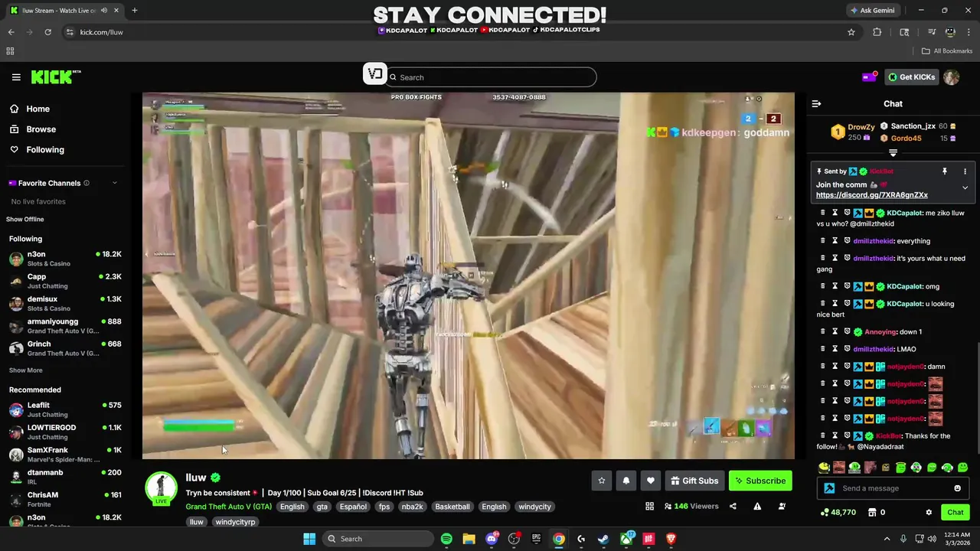This screenshot has width=980, height=551.
Task: Open Grand Theft Auto V (GTA) category link
Action: (228, 507)
